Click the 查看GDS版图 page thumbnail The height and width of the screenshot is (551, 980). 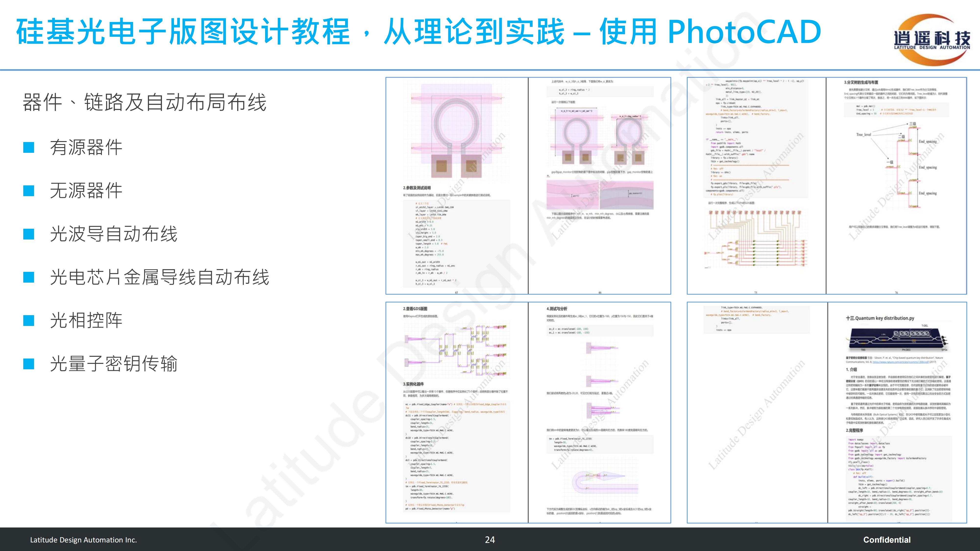point(456,413)
